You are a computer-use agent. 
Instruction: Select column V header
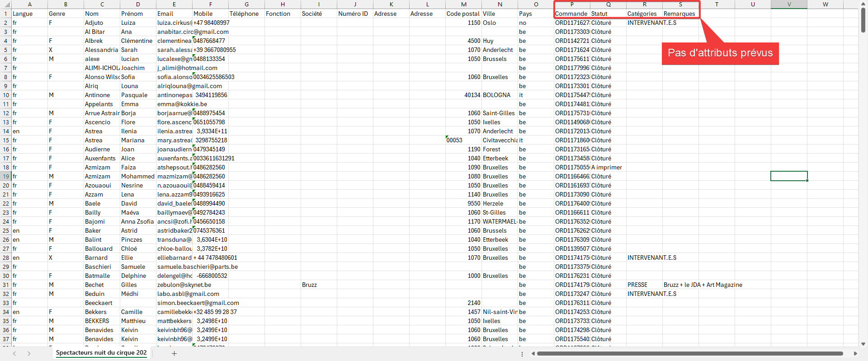pos(789,5)
